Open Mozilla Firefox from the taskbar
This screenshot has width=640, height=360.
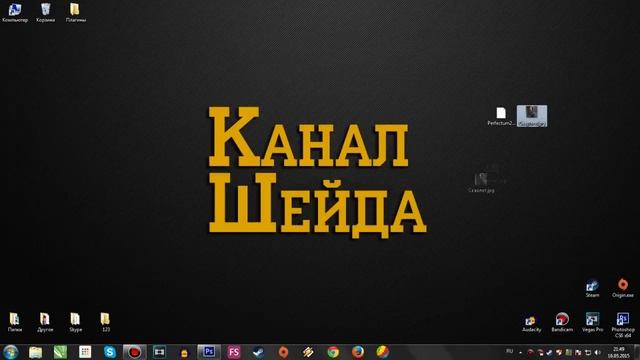pos(358,352)
